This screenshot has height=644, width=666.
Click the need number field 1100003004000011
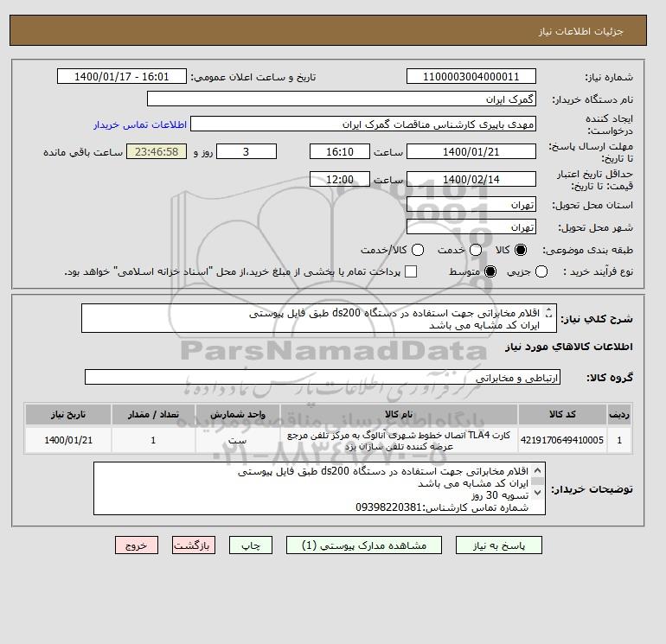click(471, 77)
